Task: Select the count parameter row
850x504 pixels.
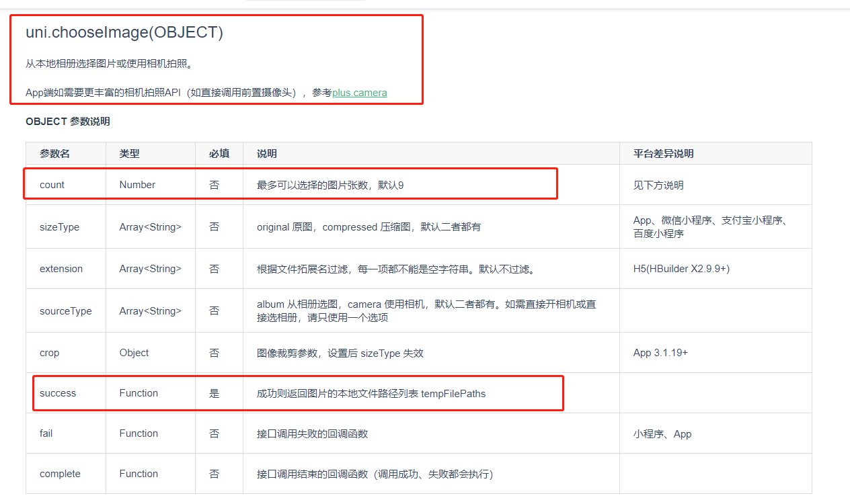Action: point(51,184)
